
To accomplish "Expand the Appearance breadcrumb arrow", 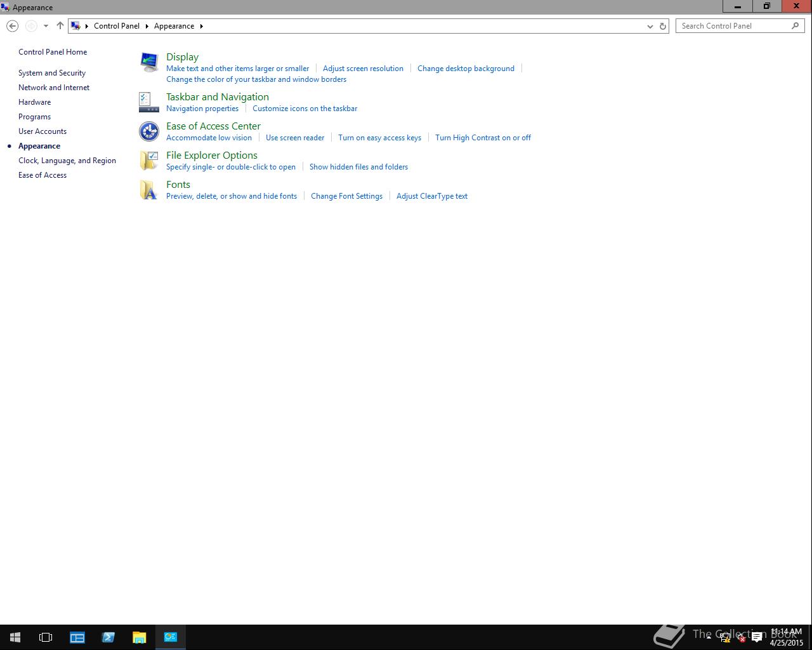I will coord(202,26).
